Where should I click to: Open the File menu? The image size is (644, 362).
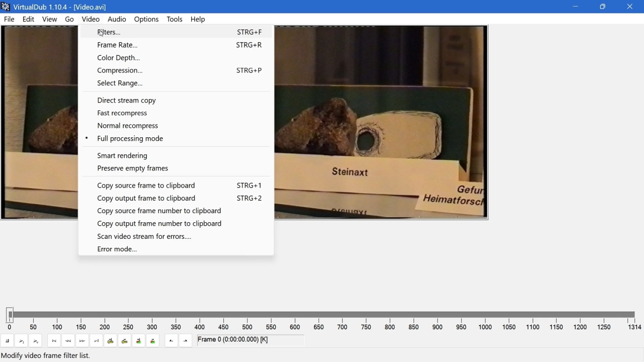click(9, 19)
